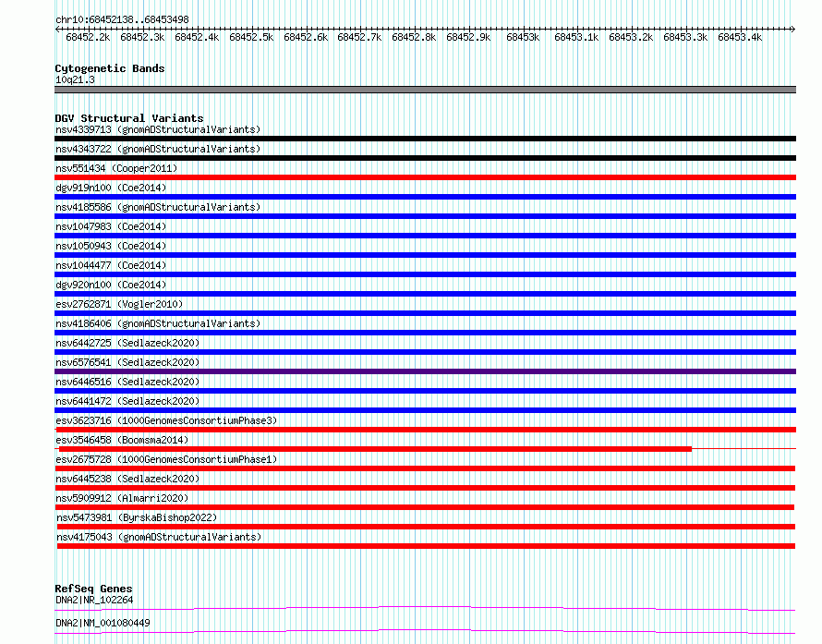Click the red bar under nsv6445238

point(426,488)
